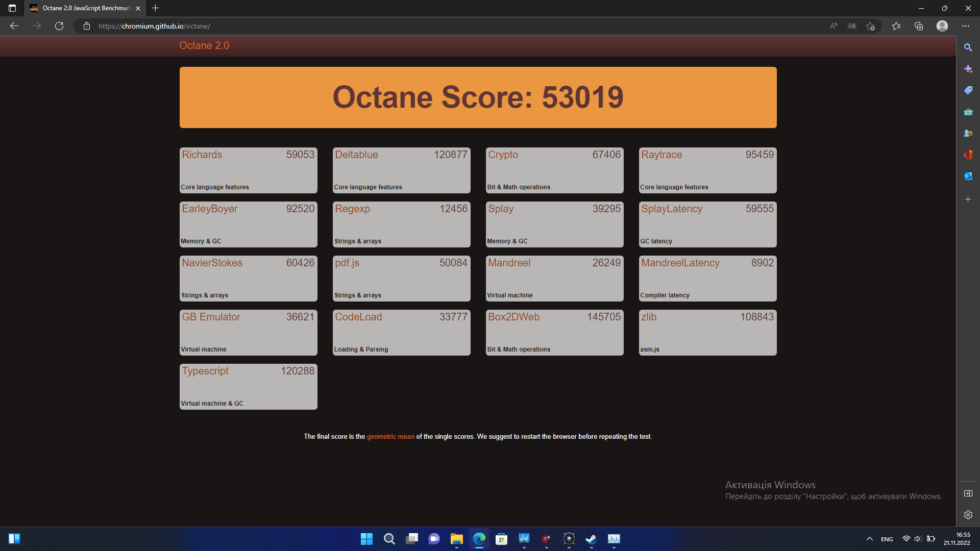Open the Crypto benchmark link

pyautogui.click(x=503, y=155)
